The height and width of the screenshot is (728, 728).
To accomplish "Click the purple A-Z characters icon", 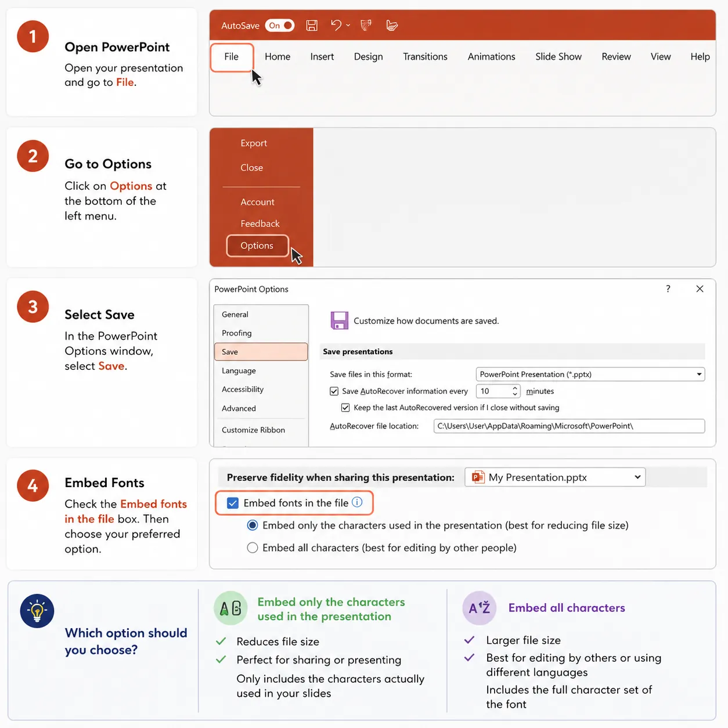I will pos(480,608).
